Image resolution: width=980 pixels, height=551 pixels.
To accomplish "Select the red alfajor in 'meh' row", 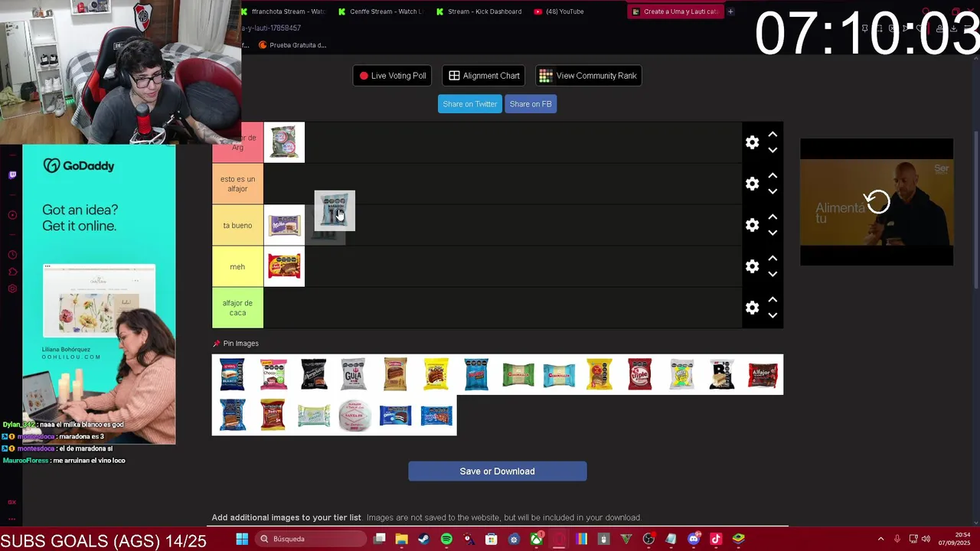I will click(x=284, y=266).
